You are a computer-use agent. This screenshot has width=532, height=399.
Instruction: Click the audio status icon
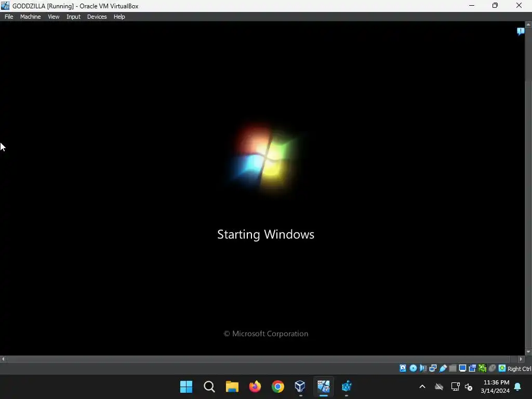click(423, 368)
